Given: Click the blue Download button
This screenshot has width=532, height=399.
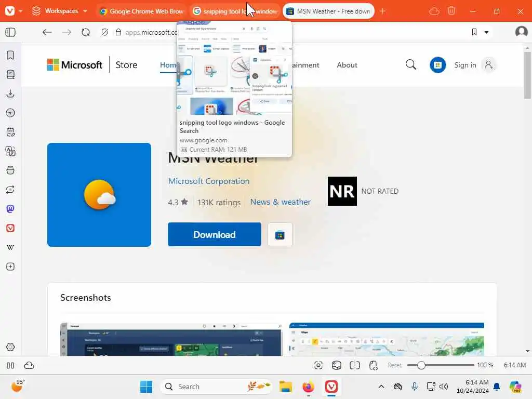Looking at the screenshot, I should 215,234.
